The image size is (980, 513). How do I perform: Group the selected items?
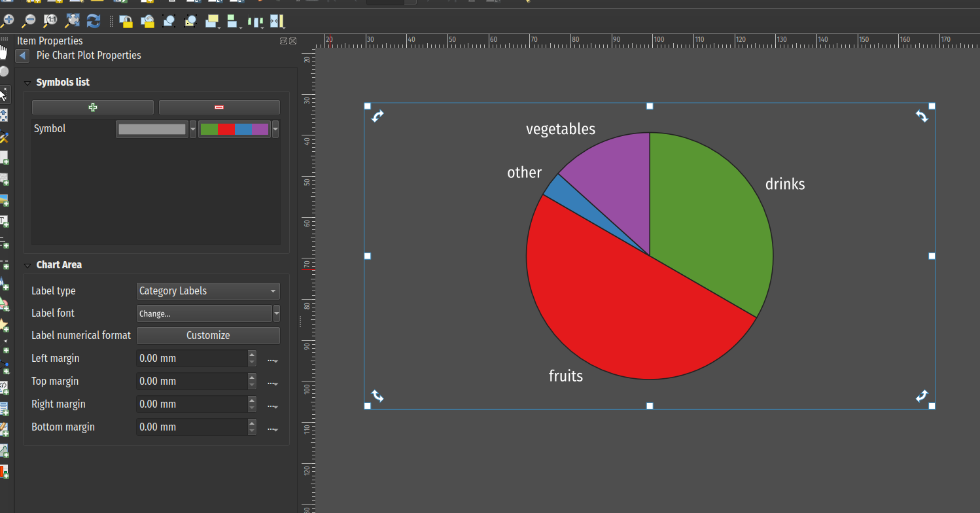coord(169,22)
